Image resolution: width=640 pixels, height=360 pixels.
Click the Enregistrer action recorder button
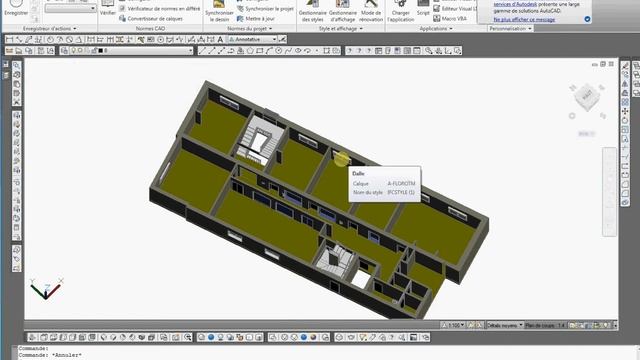16,8
